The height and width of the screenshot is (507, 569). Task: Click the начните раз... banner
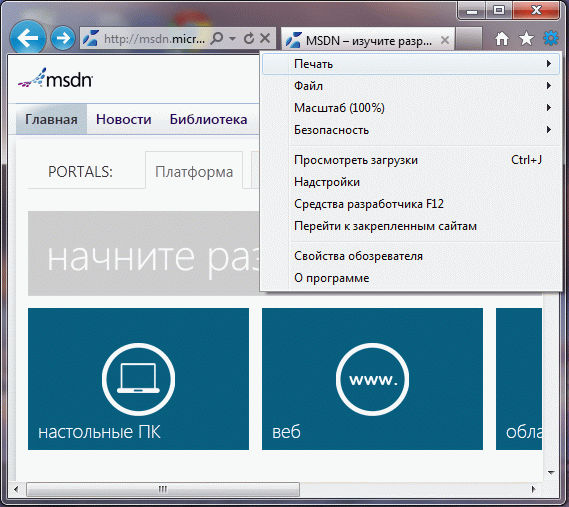[x=144, y=254]
